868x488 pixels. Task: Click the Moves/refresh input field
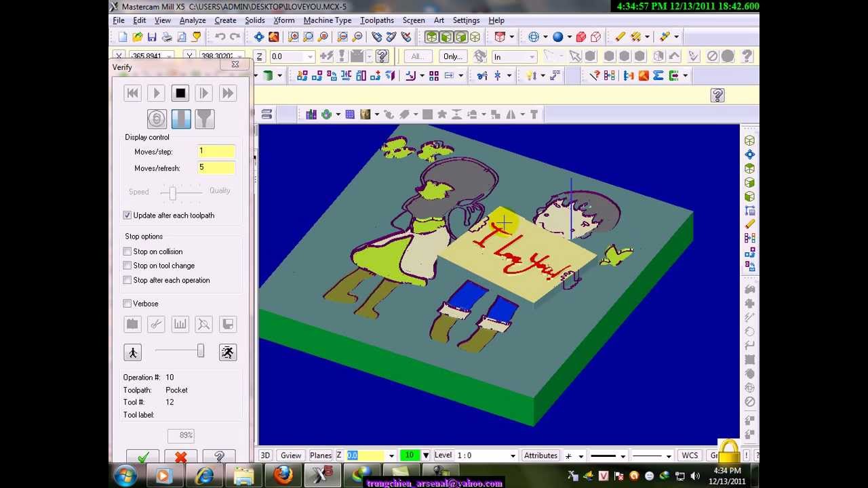[x=216, y=168]
